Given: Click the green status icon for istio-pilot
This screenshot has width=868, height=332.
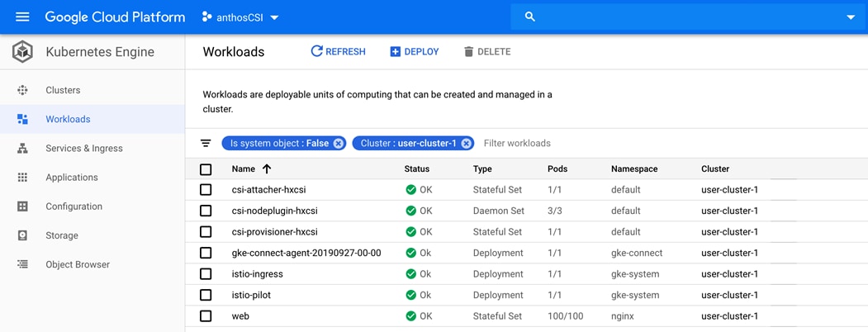Looking at the screenshot, I should 410,295.
